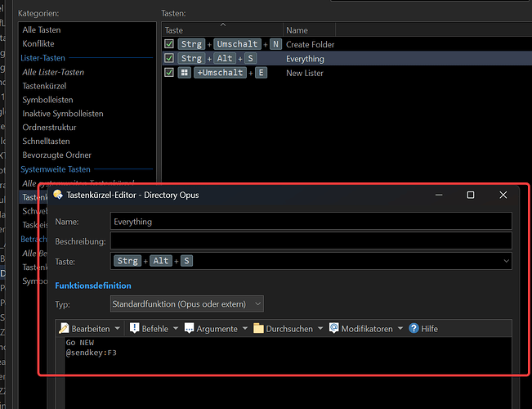Open the Durchsuchen dropdown arrow
The image size is (532, 409).
pyautogui.click(x=320, y=329)
